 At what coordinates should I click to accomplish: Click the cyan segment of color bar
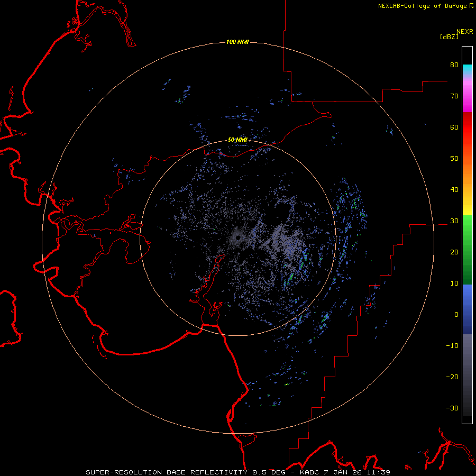tap(467, 69)
